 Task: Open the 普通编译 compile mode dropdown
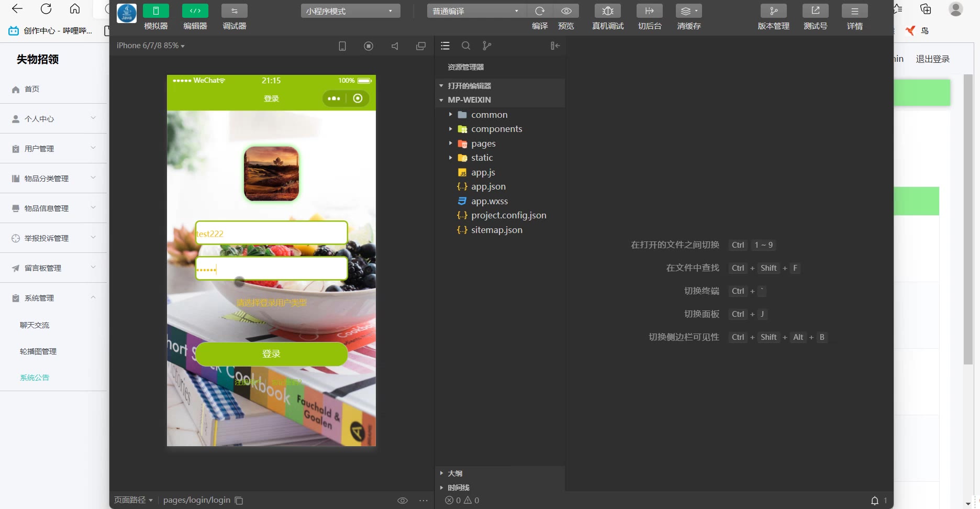click(476, 11)
